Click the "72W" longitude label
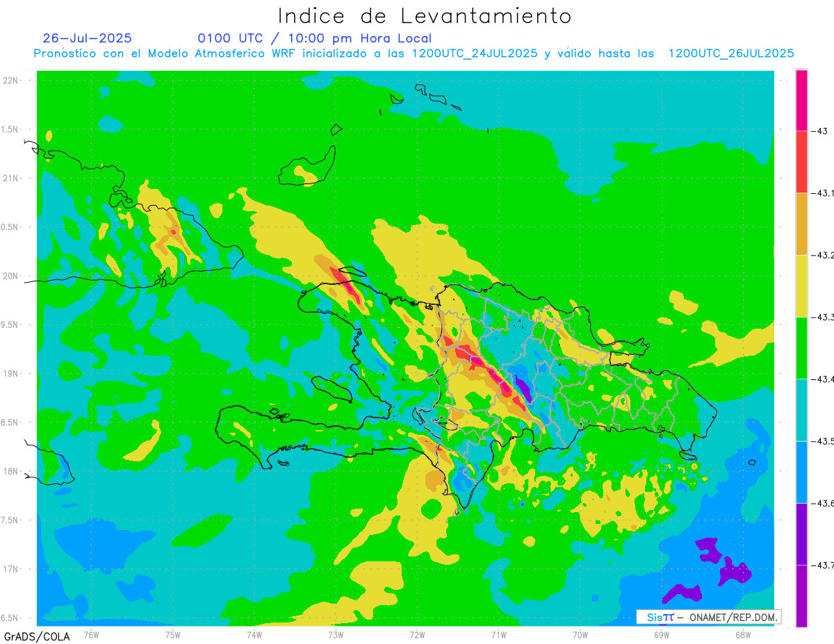 (x=417, y=634)
